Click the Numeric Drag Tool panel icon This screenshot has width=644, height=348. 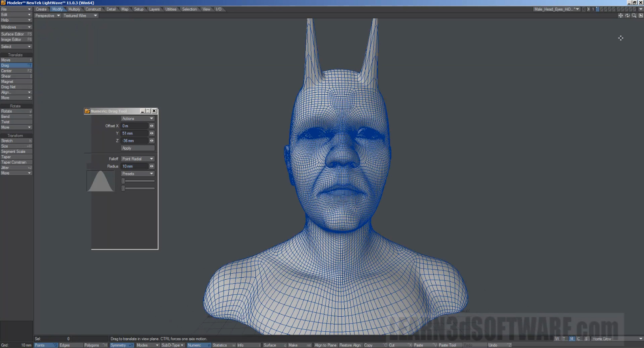[x=87, y=111]
